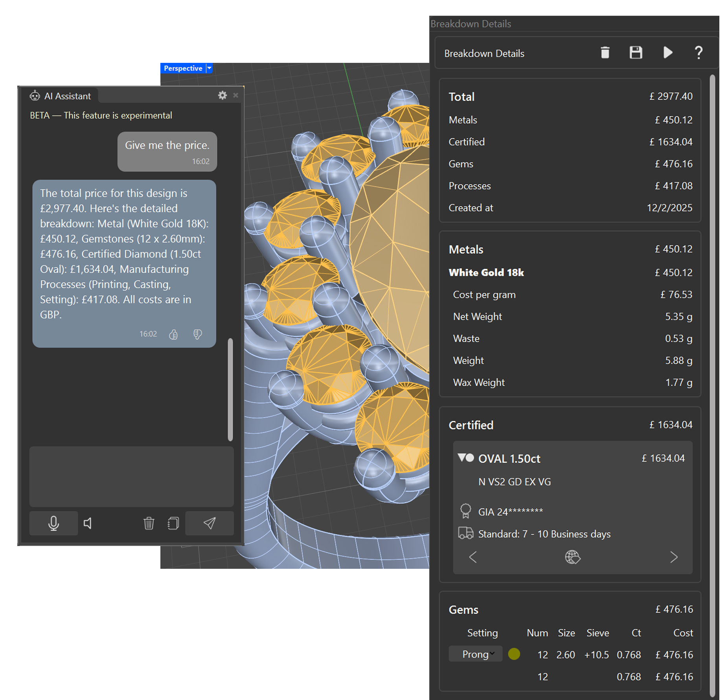Save the breakdown details
This screenshot has height=700, width=728.
(x=636, y=53)
